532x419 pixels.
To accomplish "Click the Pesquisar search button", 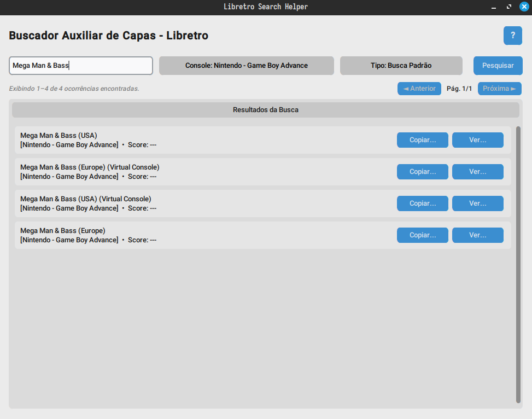I will coord(498,66).
